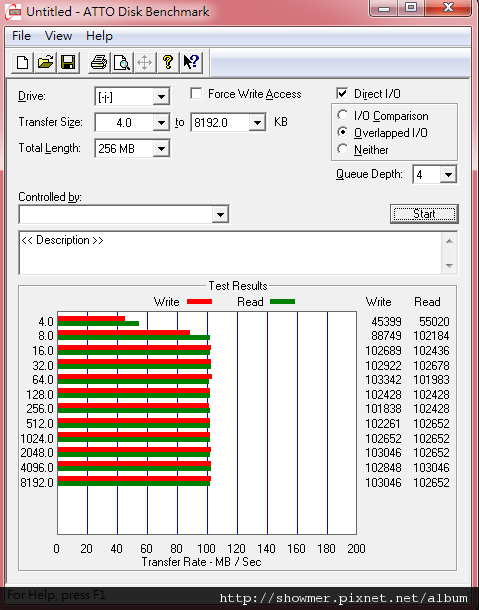Uncheck the Direct I/O checkbox
This screenshot has height=610, width=479.
[342, 94]
